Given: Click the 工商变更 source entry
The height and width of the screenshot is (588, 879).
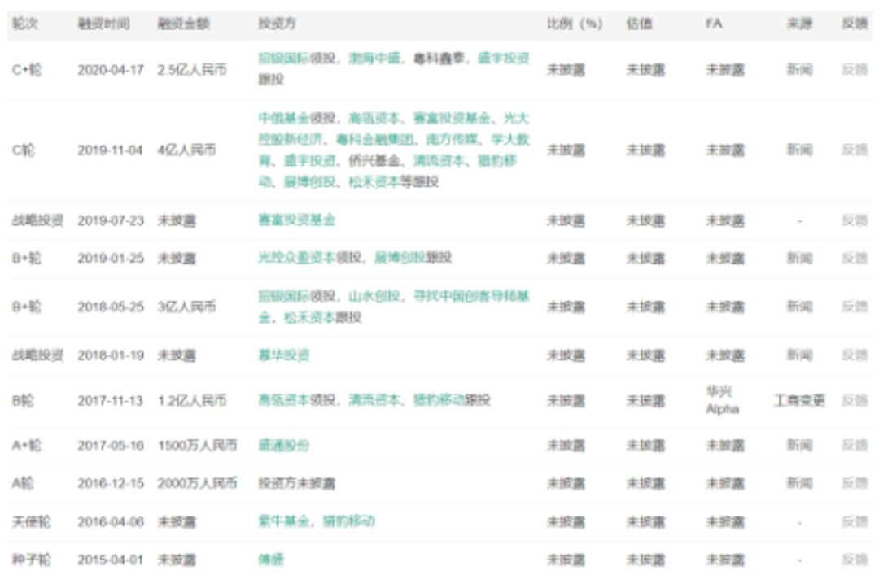Looking at the screenshot, I should pos(799,400).
